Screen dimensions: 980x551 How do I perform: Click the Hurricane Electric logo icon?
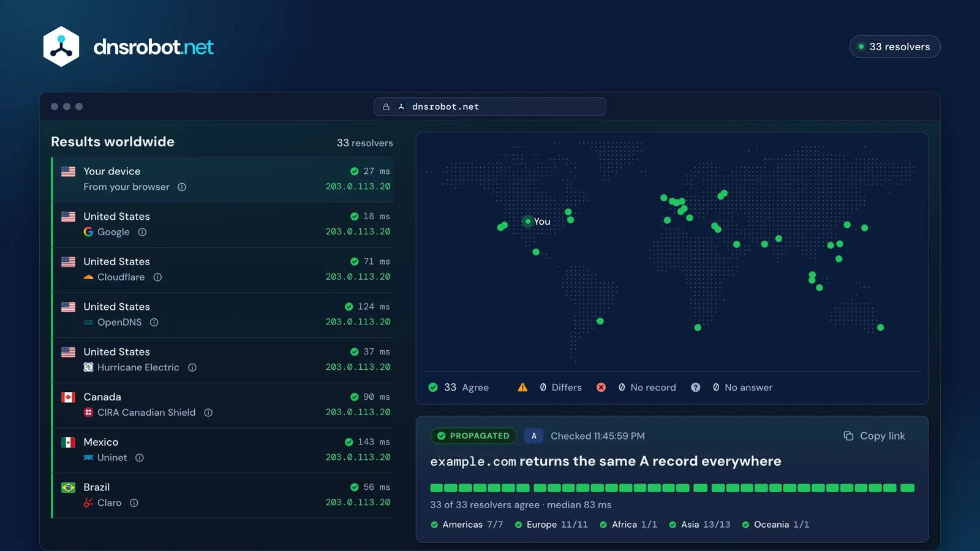[89, 367]
